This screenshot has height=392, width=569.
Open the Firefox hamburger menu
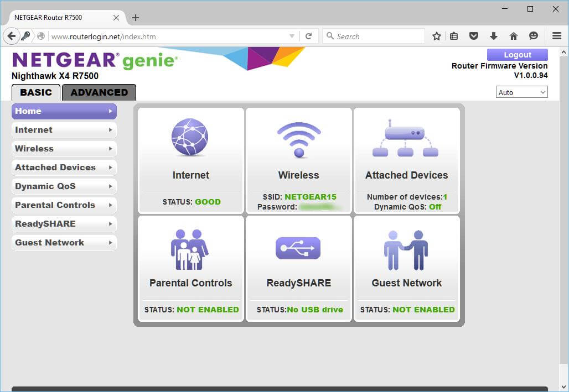(x=557, y=36)
